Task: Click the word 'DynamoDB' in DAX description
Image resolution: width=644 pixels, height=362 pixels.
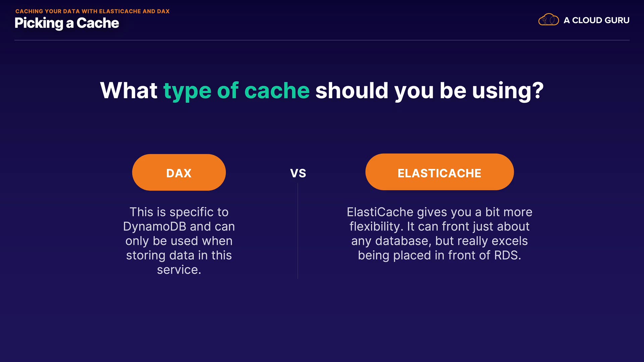Action: tap(154, 227)
